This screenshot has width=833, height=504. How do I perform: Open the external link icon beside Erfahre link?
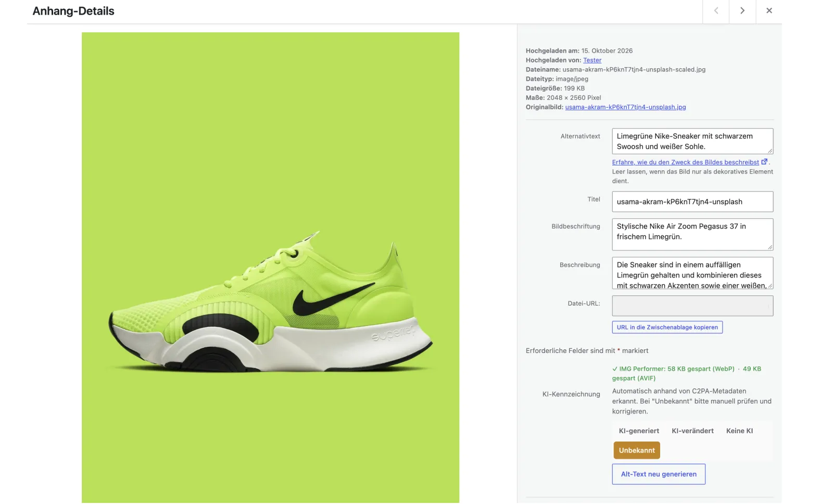(x=764, y=162)
